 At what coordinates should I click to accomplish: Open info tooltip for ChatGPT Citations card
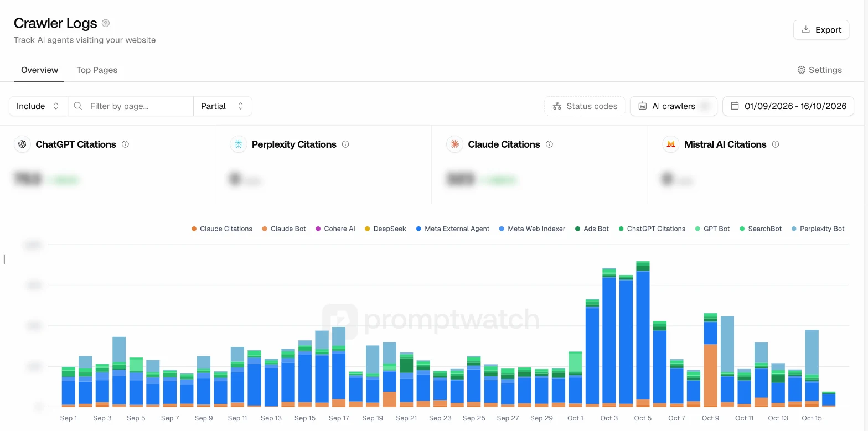pos(125,144)
